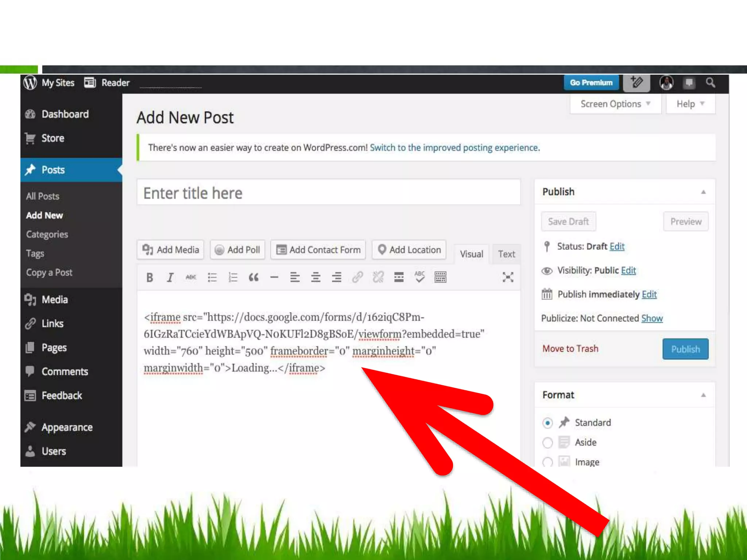The height and width of the screenshot is (560, 747).
Task: Open Categories in the Posts submenu
Action: 47,234
